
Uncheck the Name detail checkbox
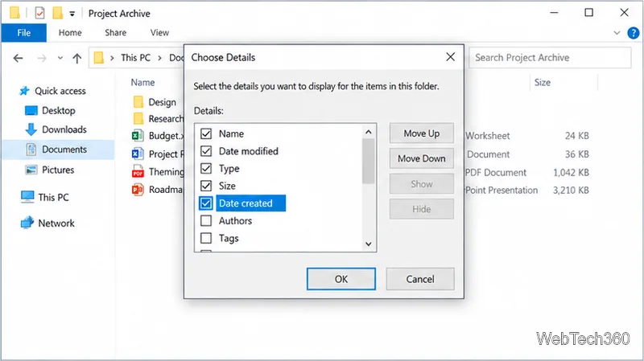coord(206,133)
